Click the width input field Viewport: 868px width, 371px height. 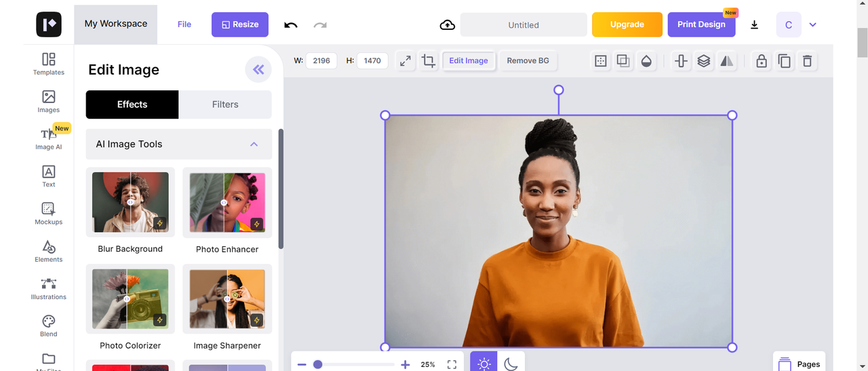[x=321, y=60]
